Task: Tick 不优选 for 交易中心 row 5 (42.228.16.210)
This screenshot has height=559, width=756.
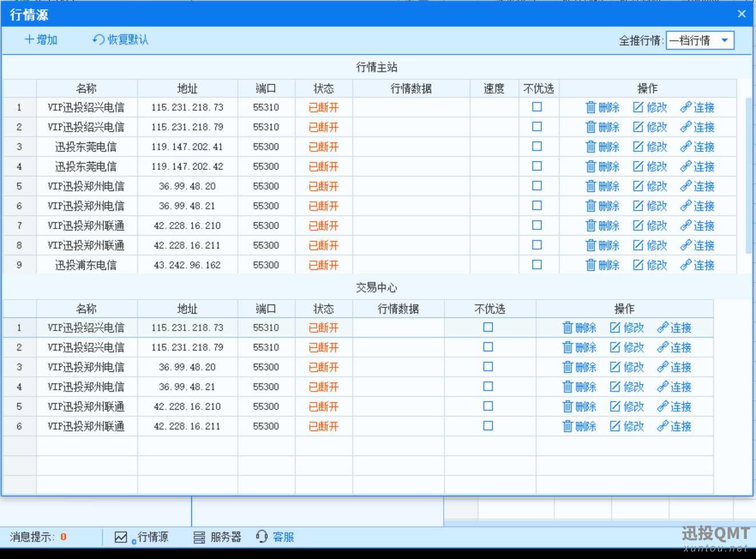Action: [x=488, y=406]
